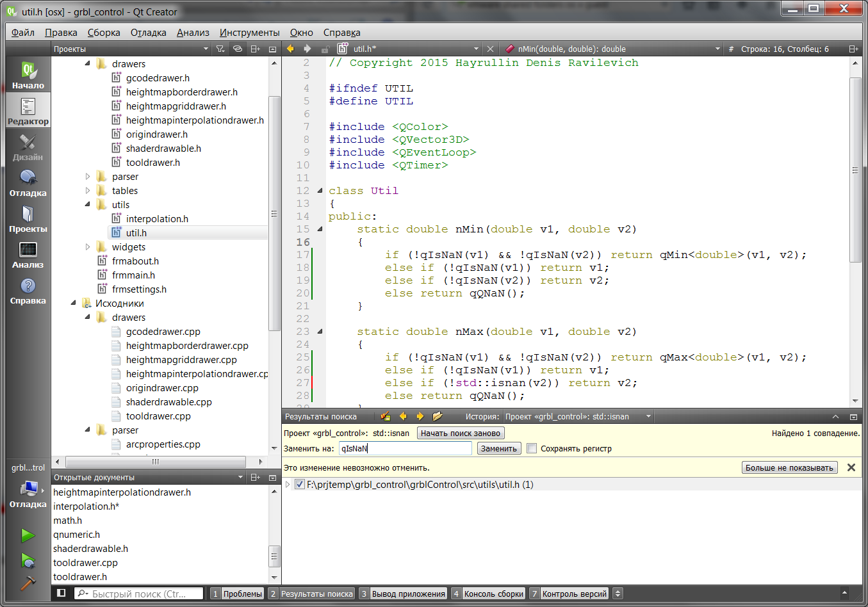This screenshot has width=868, height=607.
Task: Switch to Редактор mode
Action: tap(28, 111)
